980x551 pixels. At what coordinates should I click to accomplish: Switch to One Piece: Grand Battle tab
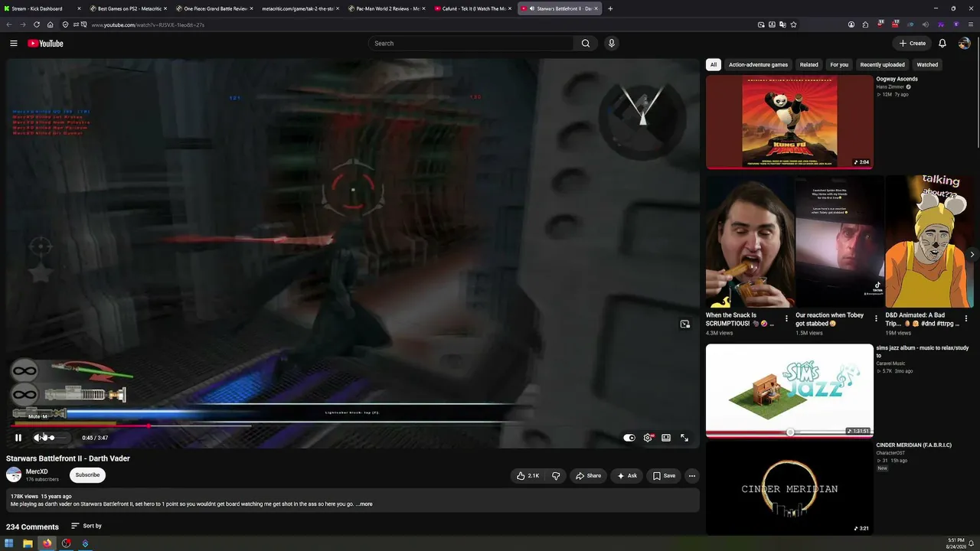(x=214, y=8)
